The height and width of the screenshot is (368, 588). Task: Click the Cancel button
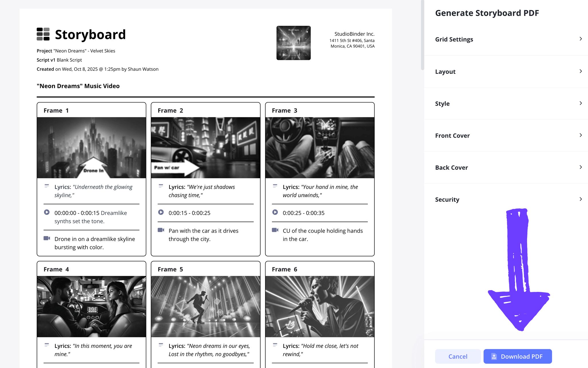[458, 356]
